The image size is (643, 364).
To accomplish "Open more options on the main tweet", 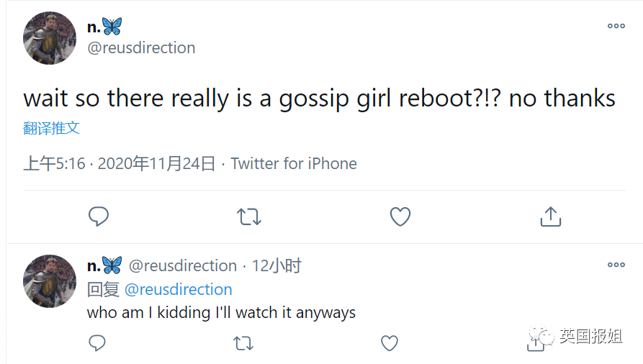I will [616, 26].
